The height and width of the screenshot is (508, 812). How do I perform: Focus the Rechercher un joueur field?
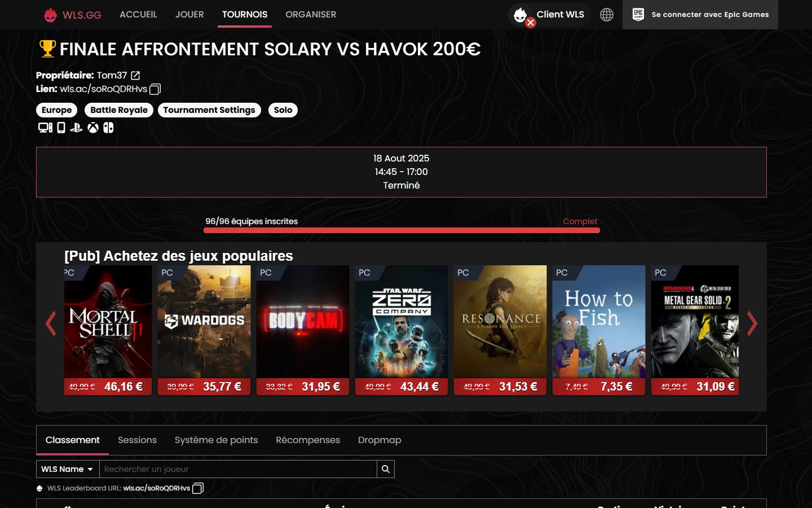pos(238,469)
